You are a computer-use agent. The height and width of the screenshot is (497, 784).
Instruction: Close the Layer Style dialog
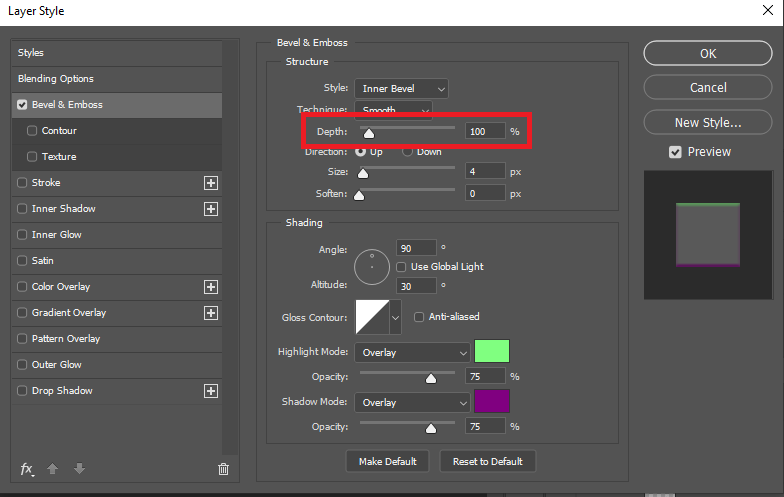768,10
